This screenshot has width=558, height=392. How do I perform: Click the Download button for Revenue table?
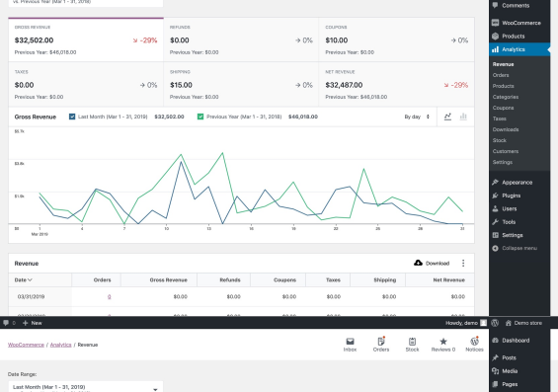[432, 264]
